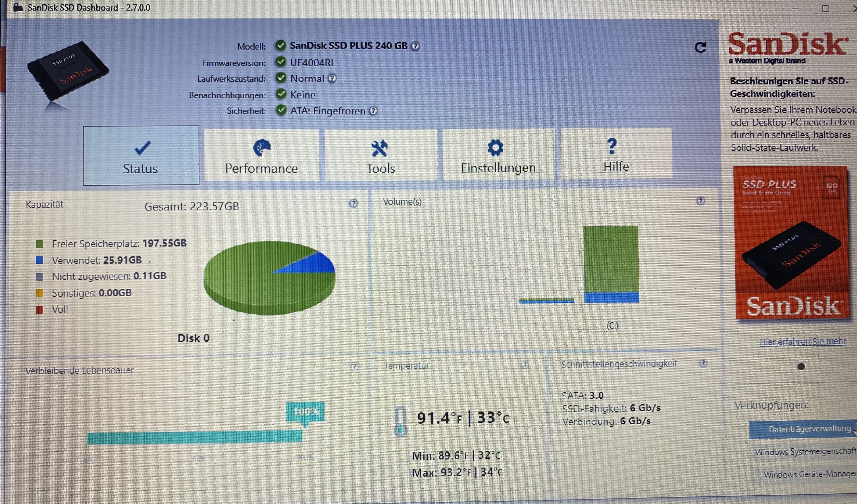Click the remaining life progress bar
The width and height of the screenshot is (857, 504).
point(195,437)
